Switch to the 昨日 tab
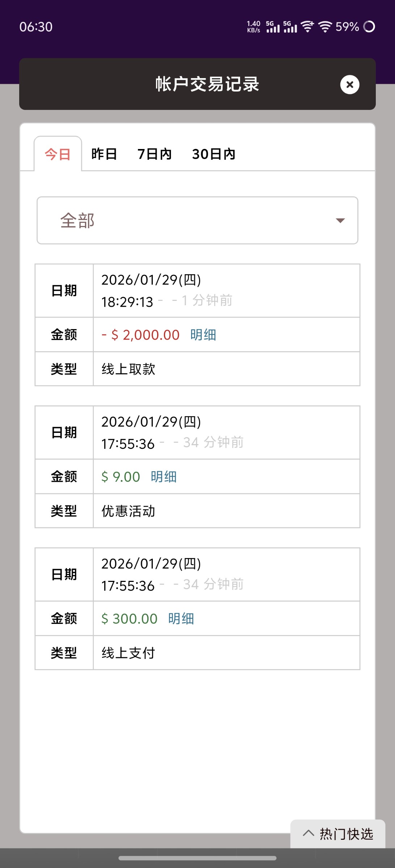The image size is (395, 868). [104, 154]
